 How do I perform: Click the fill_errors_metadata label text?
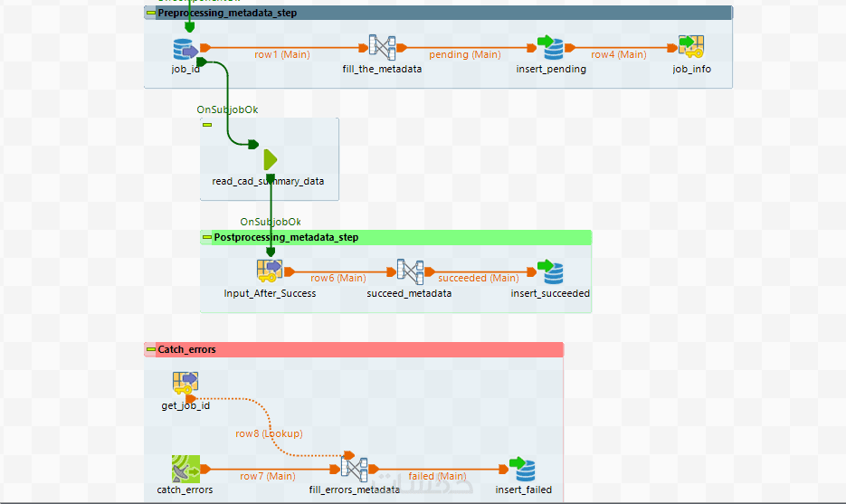pyautogui.click(x=355, y=490)
